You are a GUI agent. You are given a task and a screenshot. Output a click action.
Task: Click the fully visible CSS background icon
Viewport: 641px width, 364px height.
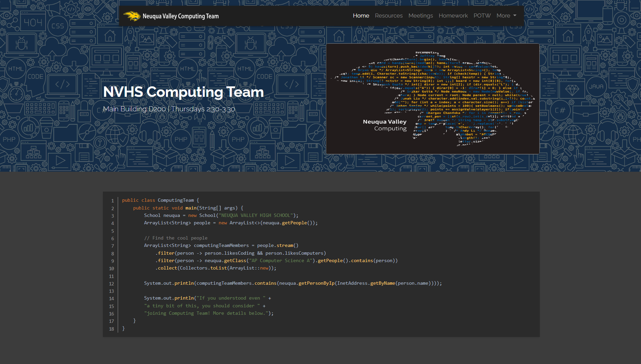[58, 26]
